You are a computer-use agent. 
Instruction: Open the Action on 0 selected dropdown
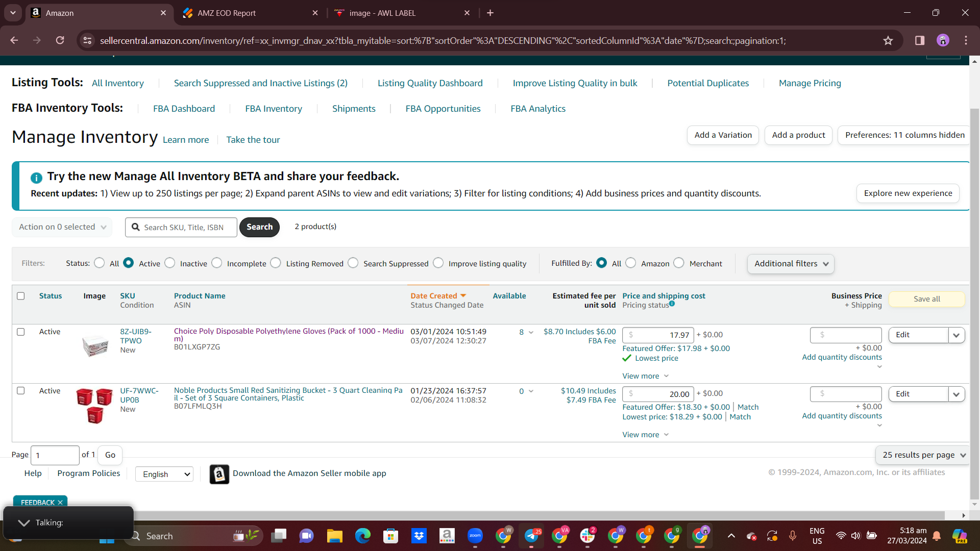pyautogui.click(x=62, y=227)
